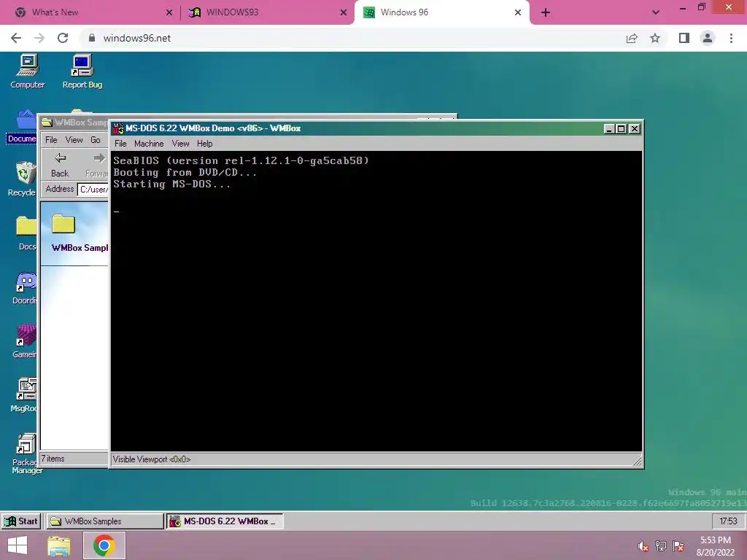Screen dimensions: 747x560
Task: Click the Address field in explorer window
Action: (93, 190)
